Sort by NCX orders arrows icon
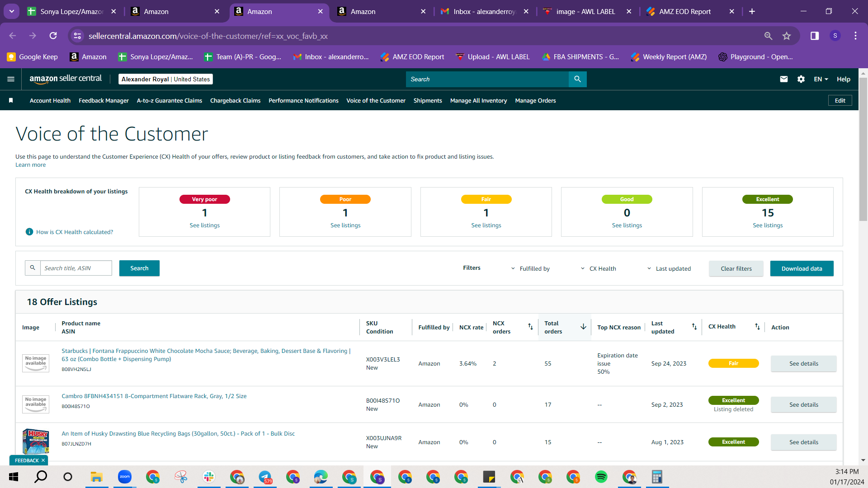Screen dimensions: 868x488 point(530,327)
